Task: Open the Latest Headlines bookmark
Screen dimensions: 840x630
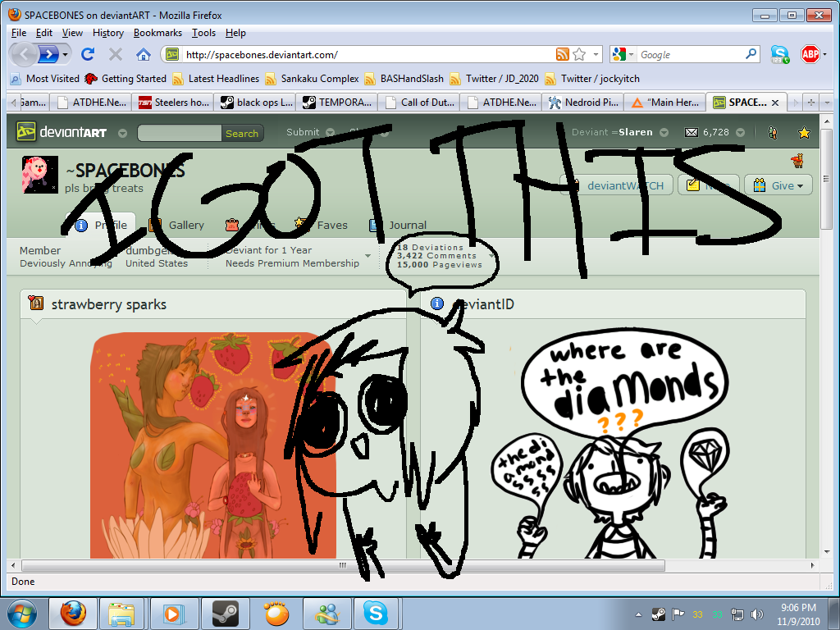Action: pos(216,79)
